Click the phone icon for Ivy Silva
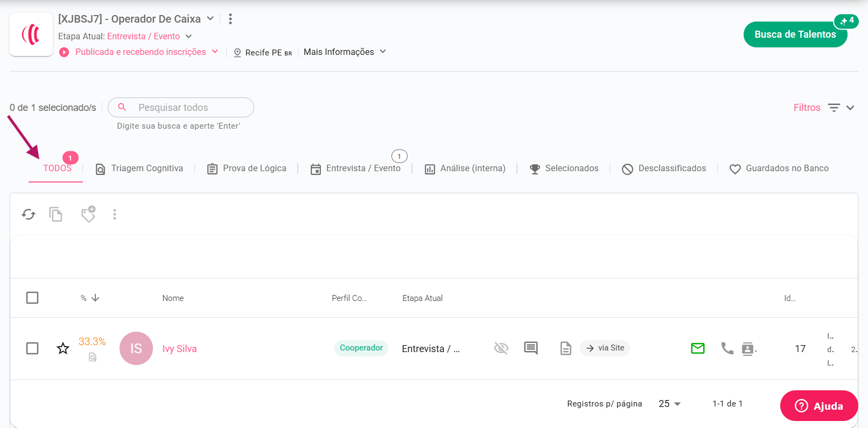Viewport: 868px width, 428px height. point(727,348)
